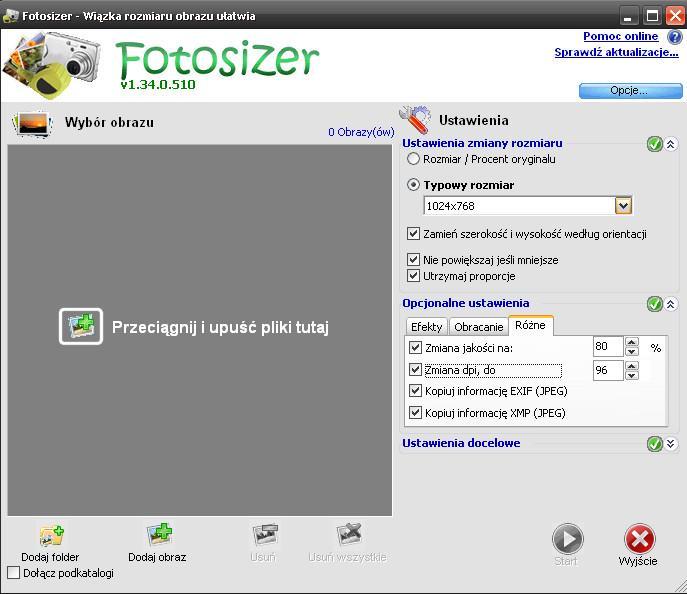Viewport: 687px width, 594px height.
Task: Click the green check next to Ustawienia docelowe
Action: click(x=655, y=444)
